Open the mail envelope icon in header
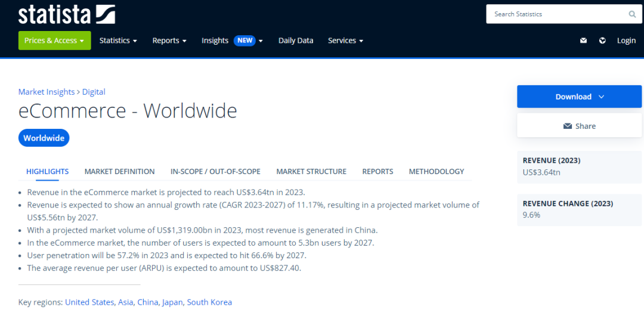 point(583,41)
